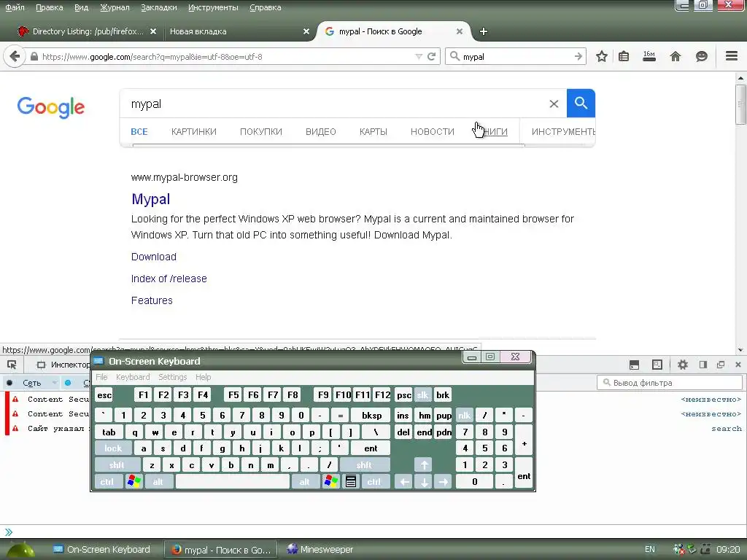This screenshot has width=747, height=560.
Task: Open Файл menu in browser
Action: [15, 7]
